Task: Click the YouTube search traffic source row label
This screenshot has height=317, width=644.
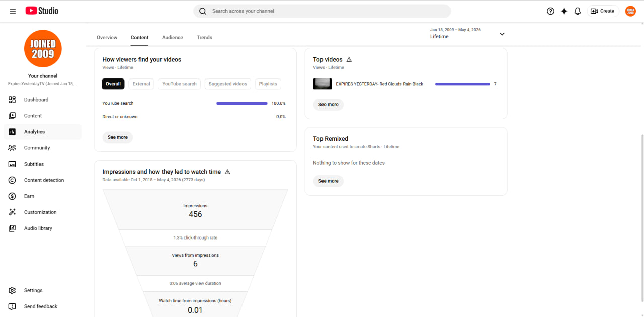Action: [118, 103]
